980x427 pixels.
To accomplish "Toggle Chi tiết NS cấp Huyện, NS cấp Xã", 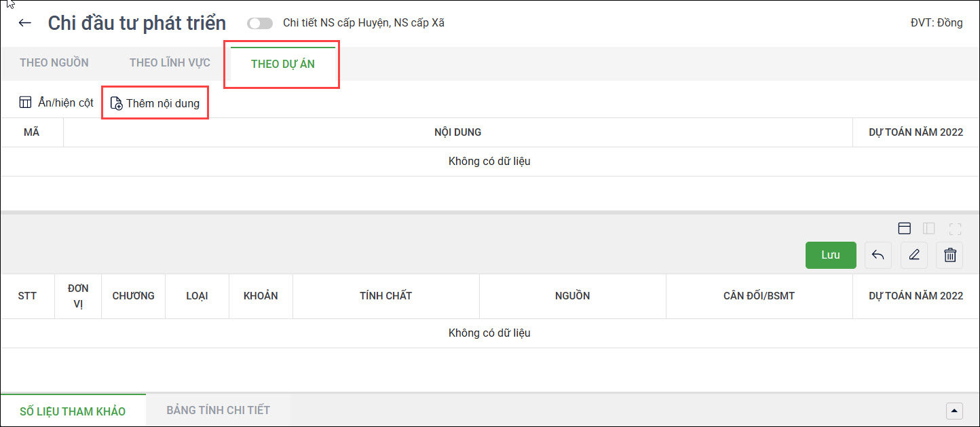I will click(x=259, y=23).
